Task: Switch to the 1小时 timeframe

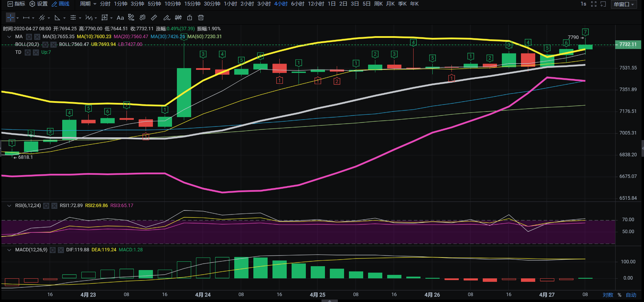Action: click(x=230, y=4)
